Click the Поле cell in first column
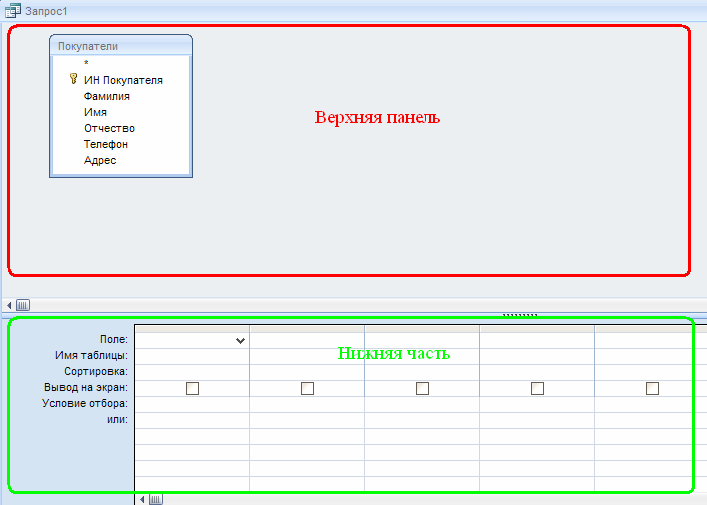The height and width of the screenshot is (505, 707). (192, 340)
